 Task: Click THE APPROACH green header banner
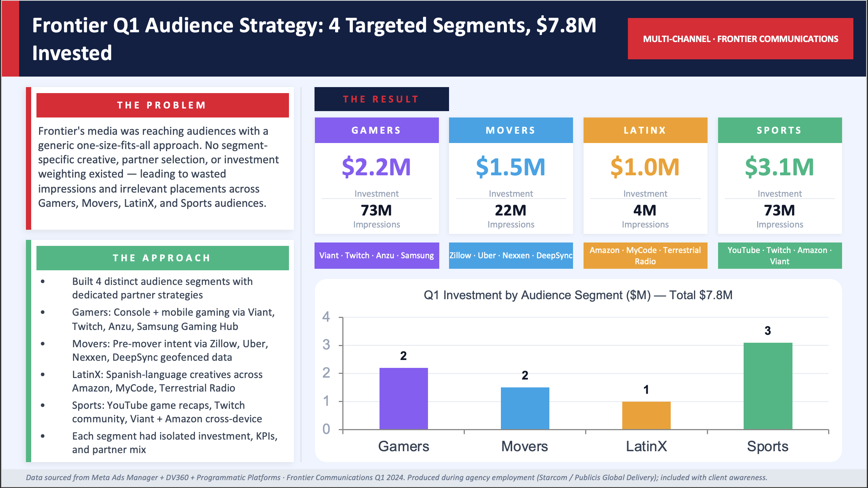pos(162,258)
